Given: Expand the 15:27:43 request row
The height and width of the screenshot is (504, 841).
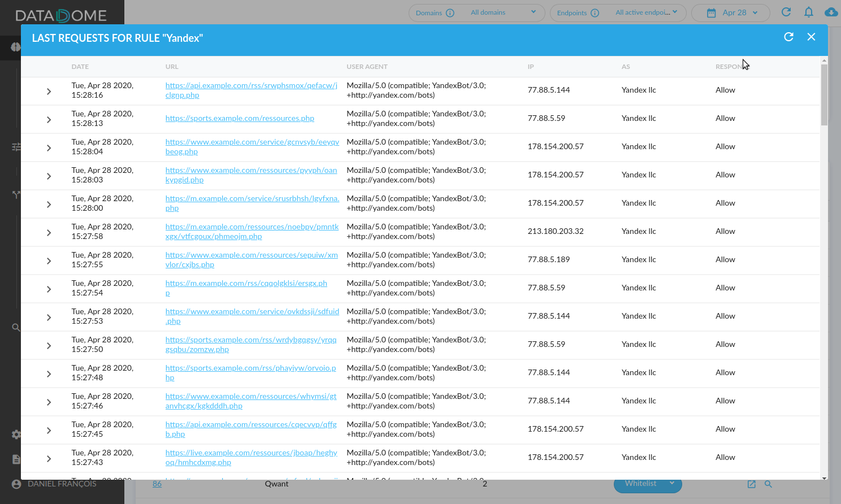Looking at the screenshot, I should pyautogui.click(x=49, y=459).
